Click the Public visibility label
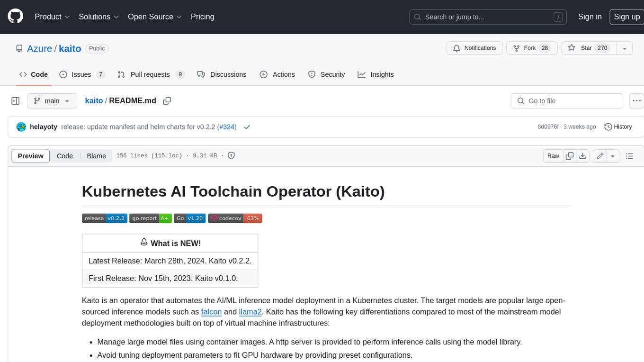This screenshot has height=362, width=644. coord(97,48)
